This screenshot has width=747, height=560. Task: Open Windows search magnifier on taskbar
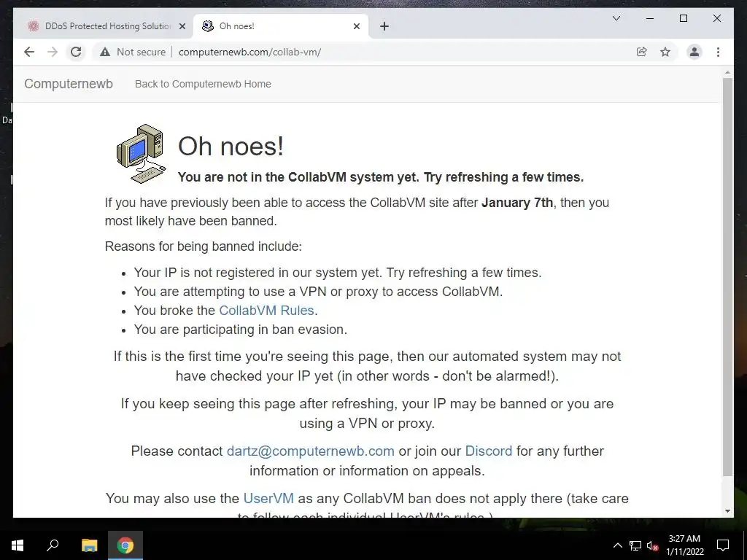53,545
